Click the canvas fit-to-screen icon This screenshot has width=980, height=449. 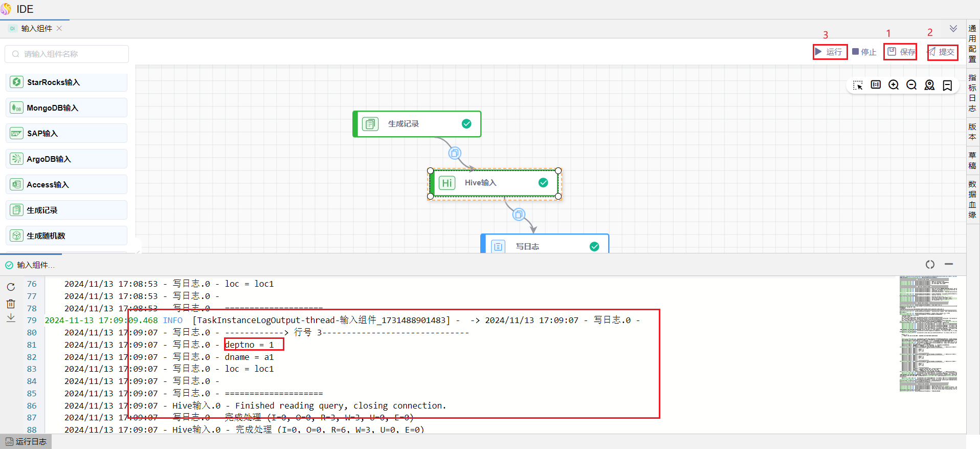tap(876, 85)
